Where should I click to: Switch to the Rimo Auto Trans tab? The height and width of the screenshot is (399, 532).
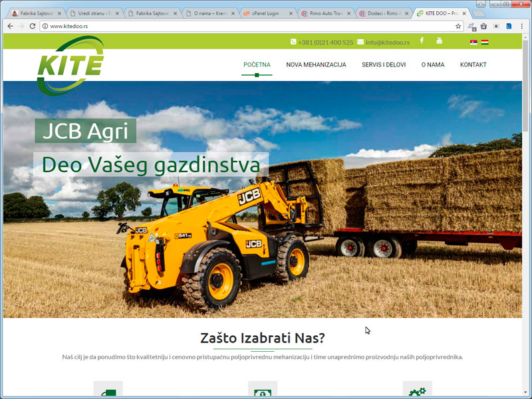tap(325, 13)
